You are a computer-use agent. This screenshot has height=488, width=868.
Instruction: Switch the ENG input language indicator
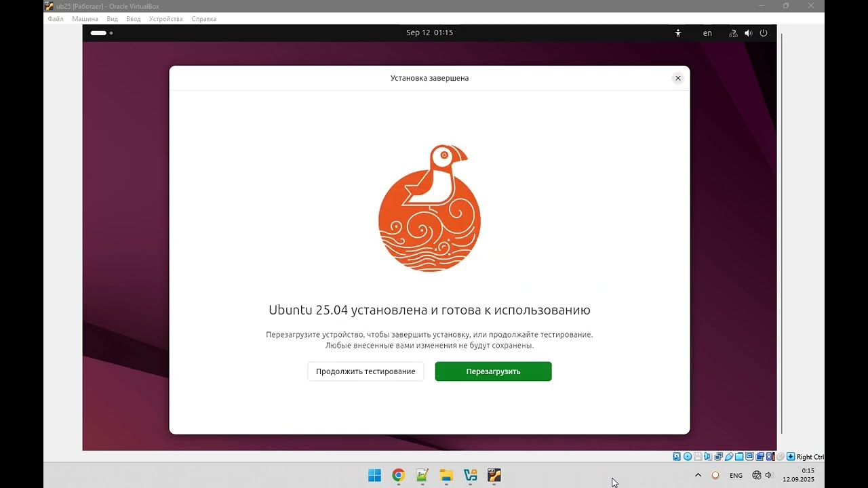736,476
